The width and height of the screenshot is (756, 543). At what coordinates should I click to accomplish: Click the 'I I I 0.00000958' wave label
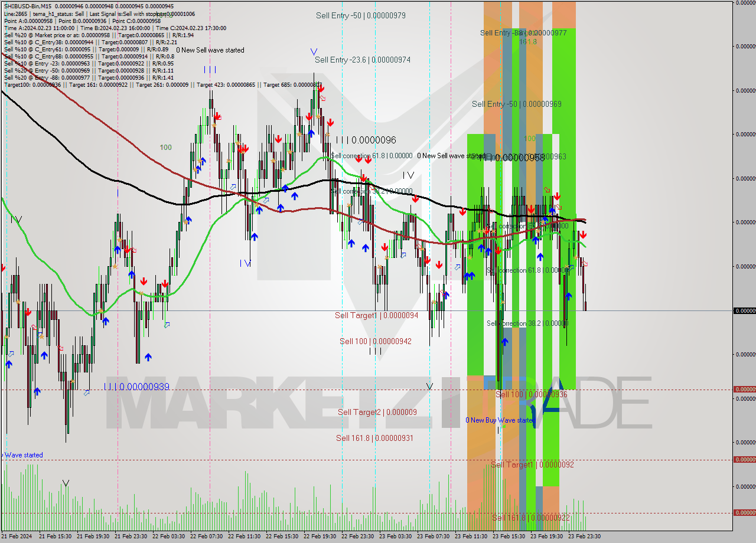(x=512, y=158)
